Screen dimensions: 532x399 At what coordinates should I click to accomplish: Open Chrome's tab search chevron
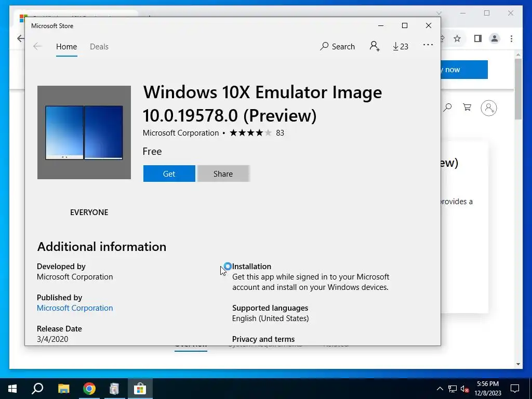pyautogui.click(x=438, y=13)
